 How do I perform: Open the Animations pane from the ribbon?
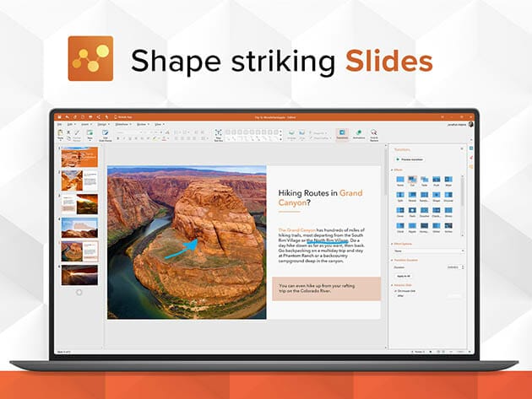358,134
